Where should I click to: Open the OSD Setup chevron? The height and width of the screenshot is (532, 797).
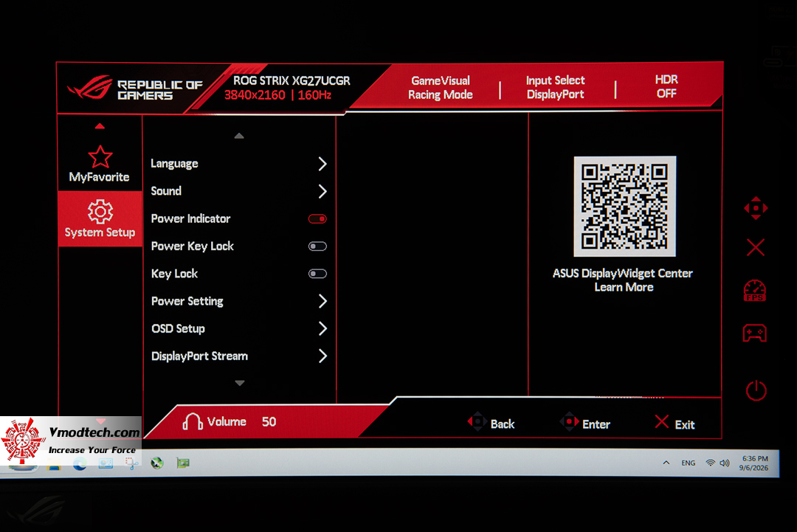(x=322, y=328)
